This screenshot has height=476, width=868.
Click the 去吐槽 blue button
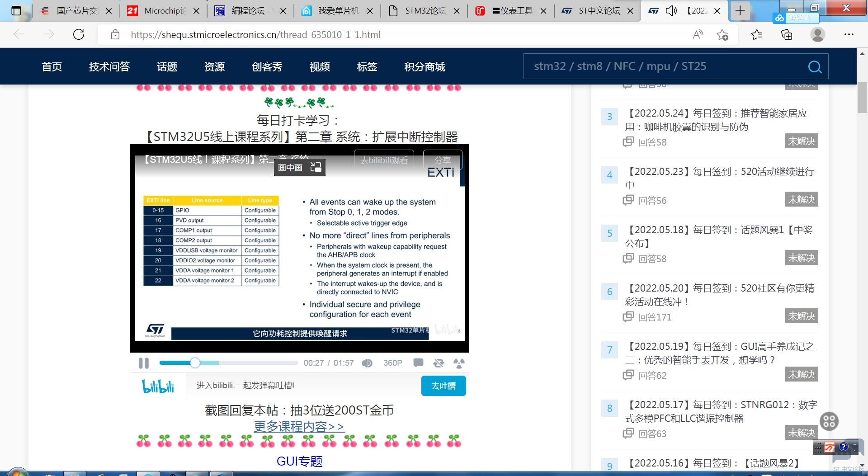click(443, 386)
